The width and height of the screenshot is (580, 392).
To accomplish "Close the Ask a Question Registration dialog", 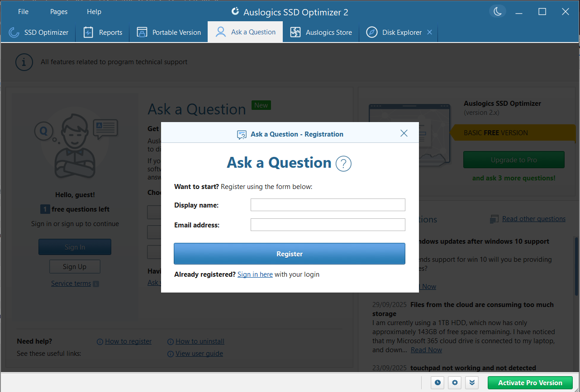I will point(404,133).
